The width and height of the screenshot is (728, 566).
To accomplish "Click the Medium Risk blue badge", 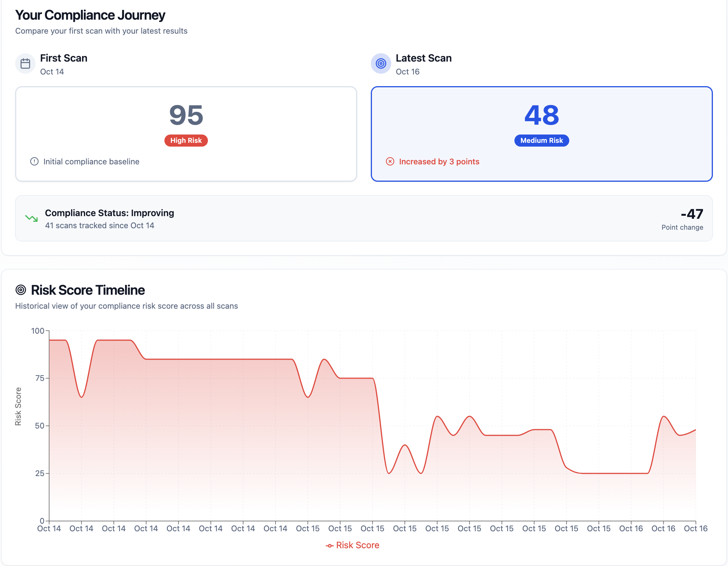I will coord(541,141).
